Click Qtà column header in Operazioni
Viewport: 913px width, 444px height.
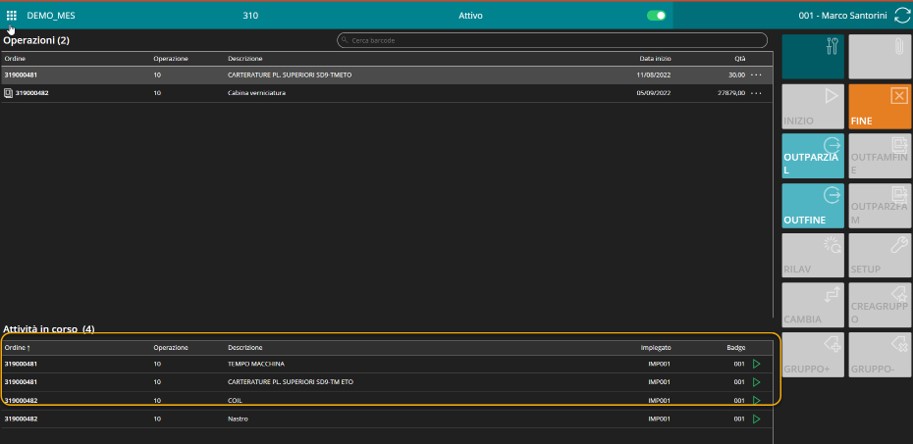click(x=739, y=59)
